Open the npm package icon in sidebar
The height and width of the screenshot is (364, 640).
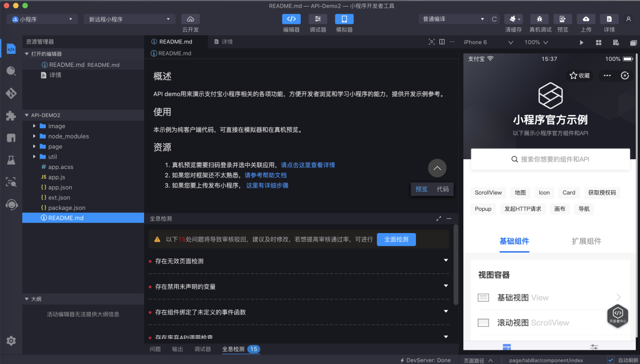click(11, 138)
